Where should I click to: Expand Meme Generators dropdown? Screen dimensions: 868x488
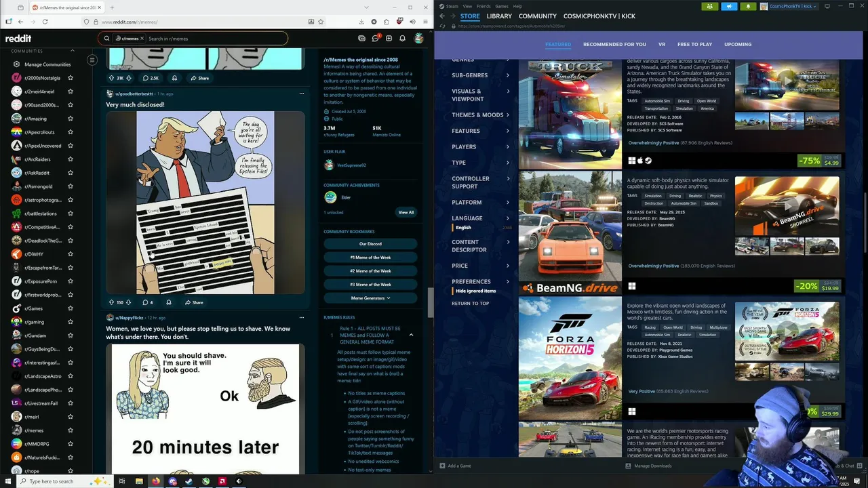[x=370, y=298]
